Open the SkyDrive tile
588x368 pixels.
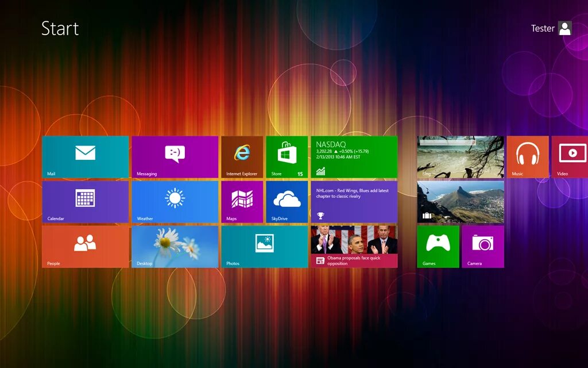click(x=287, y=202)
